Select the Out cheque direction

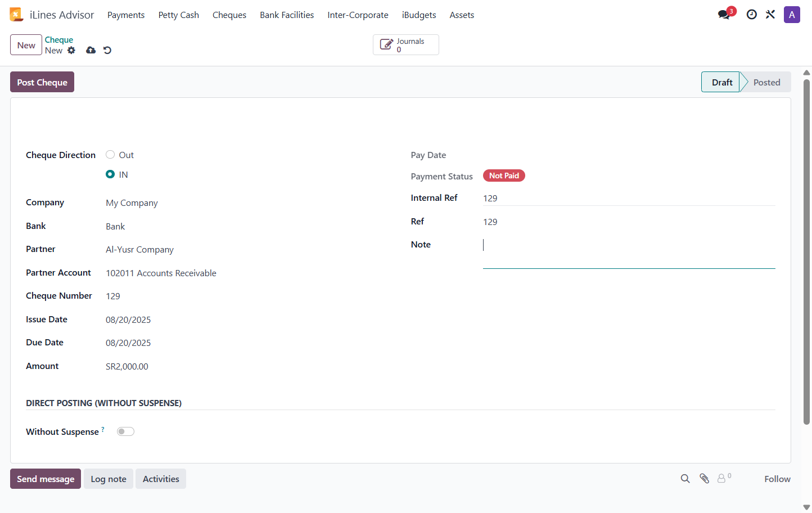point(110,155)
